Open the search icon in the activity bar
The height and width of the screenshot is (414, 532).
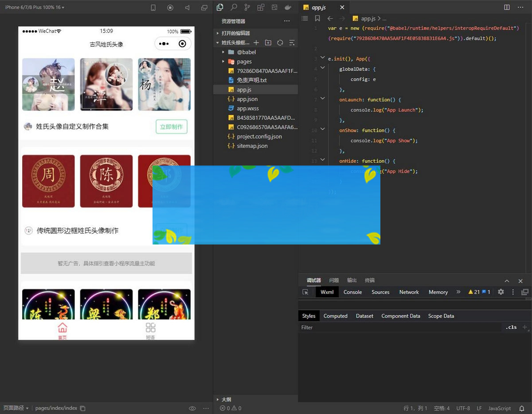click(234, 7)
